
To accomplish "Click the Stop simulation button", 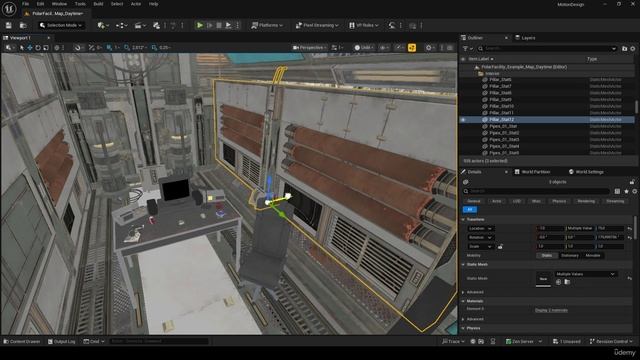I will pos(219,25).
